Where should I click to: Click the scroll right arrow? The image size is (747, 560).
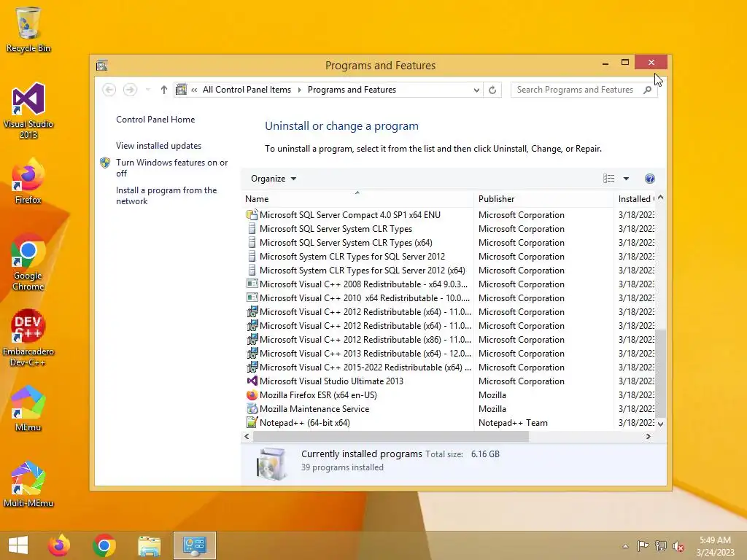click(648, 436)
